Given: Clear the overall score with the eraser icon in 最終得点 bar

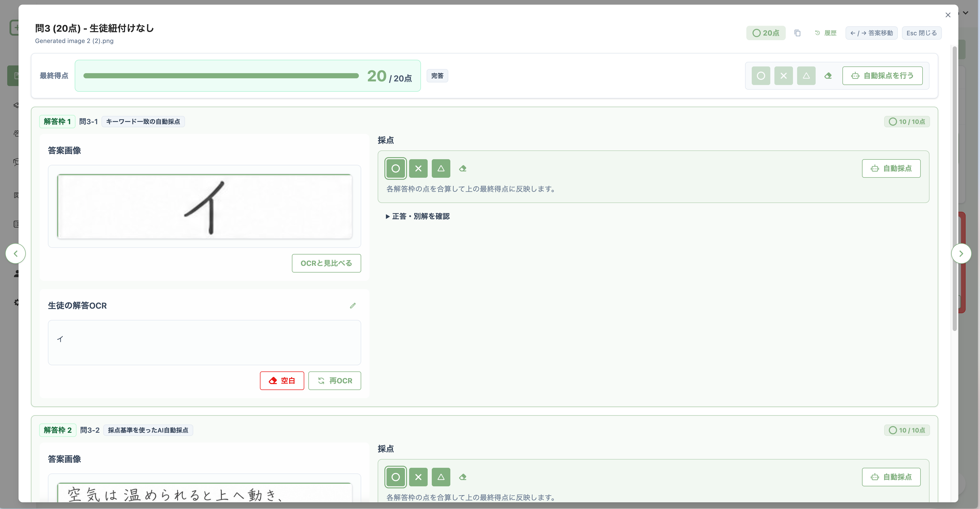Looking at the screenshot, I should [828, 76].
